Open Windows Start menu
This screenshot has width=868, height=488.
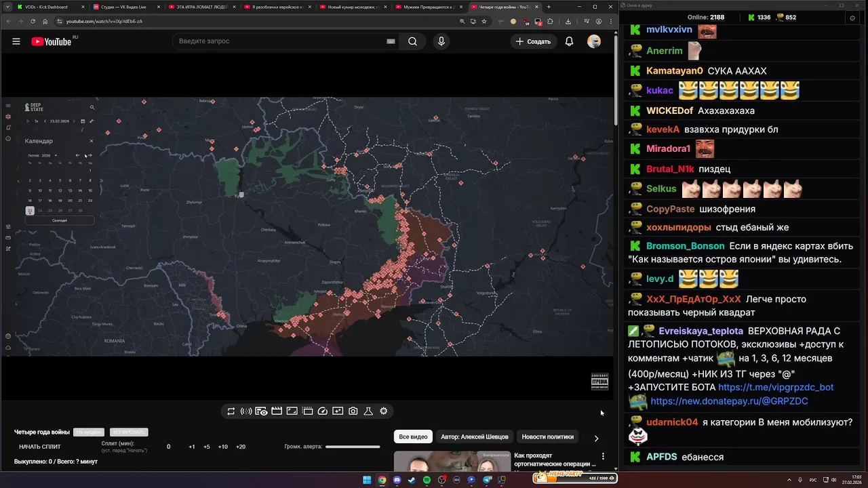pos(367,480)
